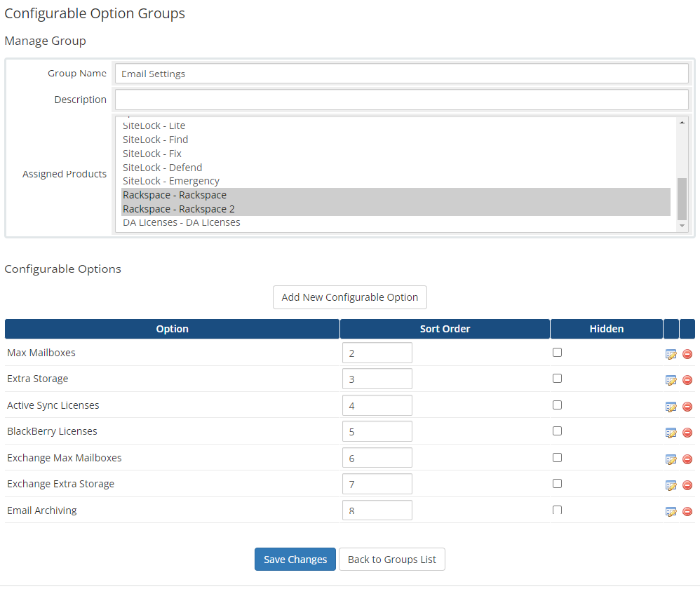Click the Hidden column header

coord(606,329)
